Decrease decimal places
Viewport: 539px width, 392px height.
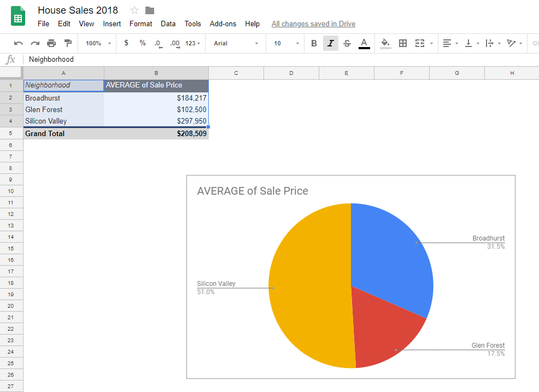pos(158,44)
